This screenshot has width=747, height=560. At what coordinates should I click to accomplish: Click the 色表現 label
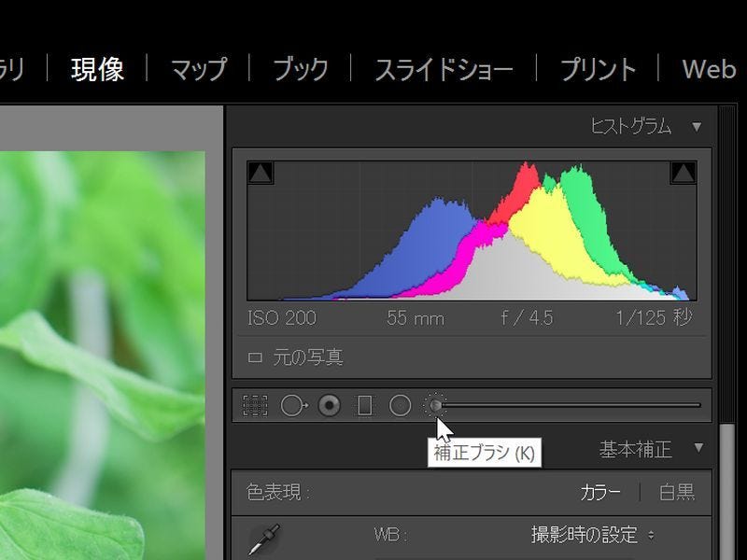277,493
